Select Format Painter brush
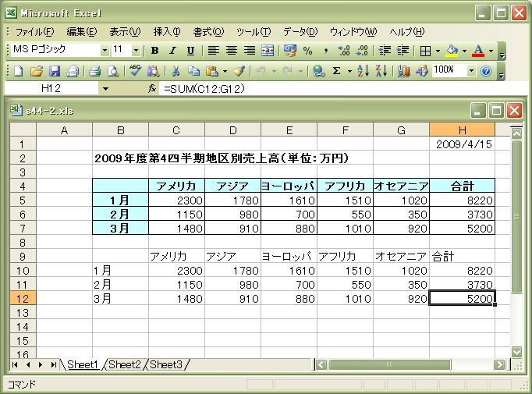 (239, 71)
